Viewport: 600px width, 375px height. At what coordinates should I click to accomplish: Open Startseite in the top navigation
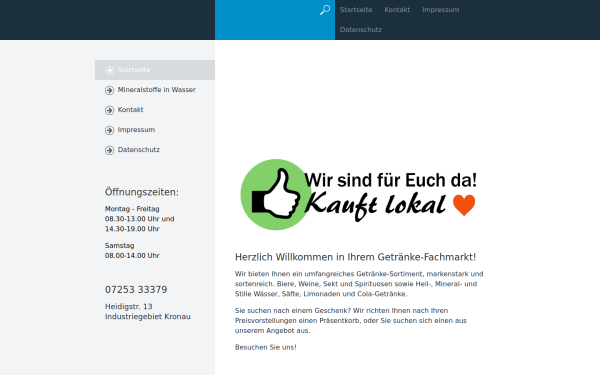356,10
